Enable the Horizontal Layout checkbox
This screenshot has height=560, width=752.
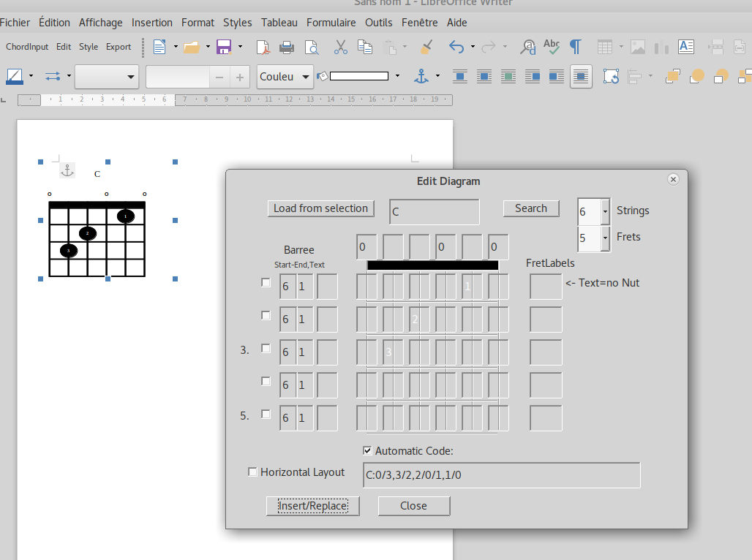253,472
